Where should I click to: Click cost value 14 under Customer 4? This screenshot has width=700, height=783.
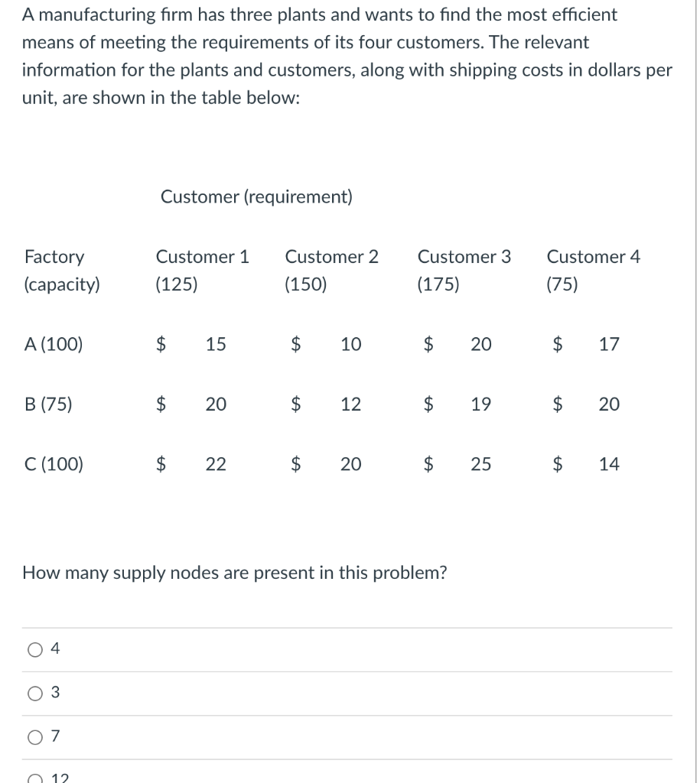pyautogui.click(x=609, y=463)
